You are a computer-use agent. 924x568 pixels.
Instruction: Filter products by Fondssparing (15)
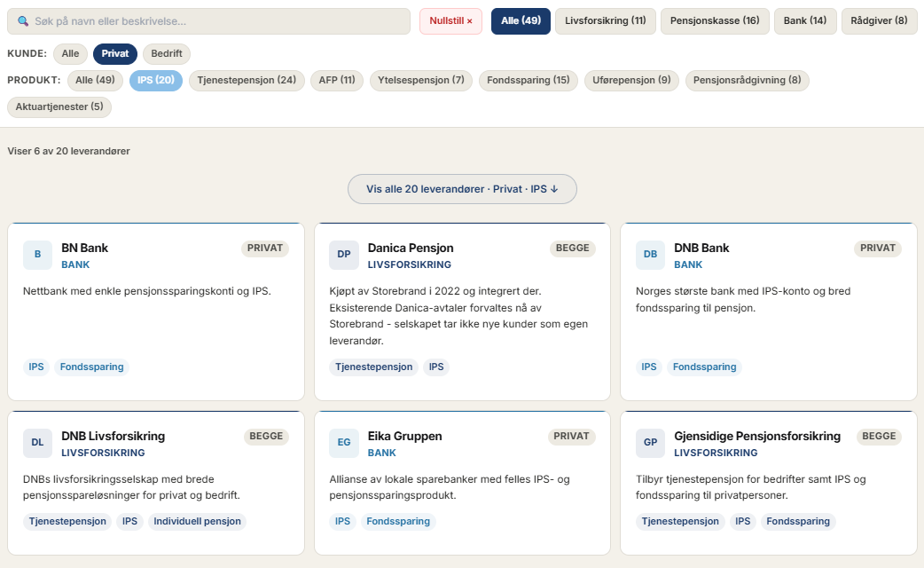pos(528,80)
